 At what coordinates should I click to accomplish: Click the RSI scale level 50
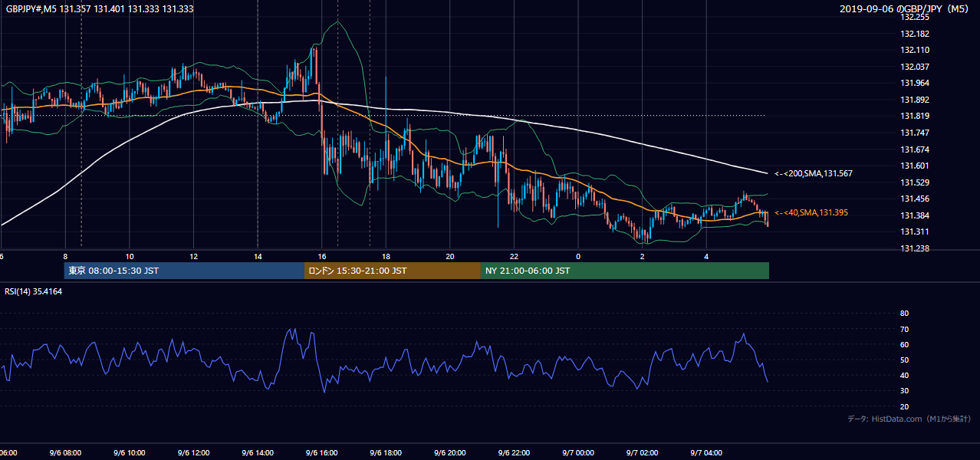904,360
